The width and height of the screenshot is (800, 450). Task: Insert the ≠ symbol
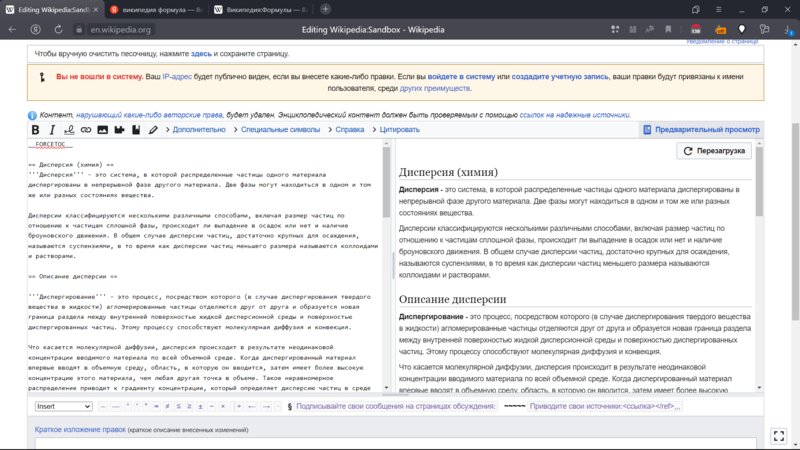click(x=167, y=407)
